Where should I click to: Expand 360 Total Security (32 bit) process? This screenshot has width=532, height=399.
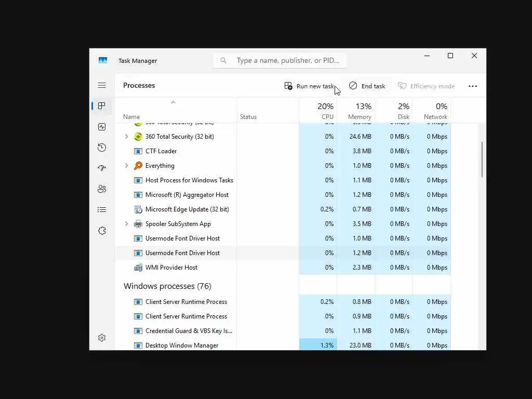[x=126, y=137]
